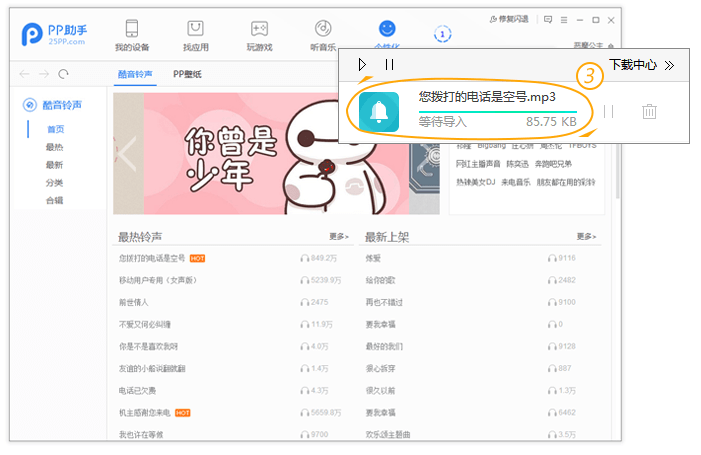Image resolution: width=701 pixels, height=455 pixels.
Task: Click the 朋友都在用的彩铃 tag
Action: (566, 182)
